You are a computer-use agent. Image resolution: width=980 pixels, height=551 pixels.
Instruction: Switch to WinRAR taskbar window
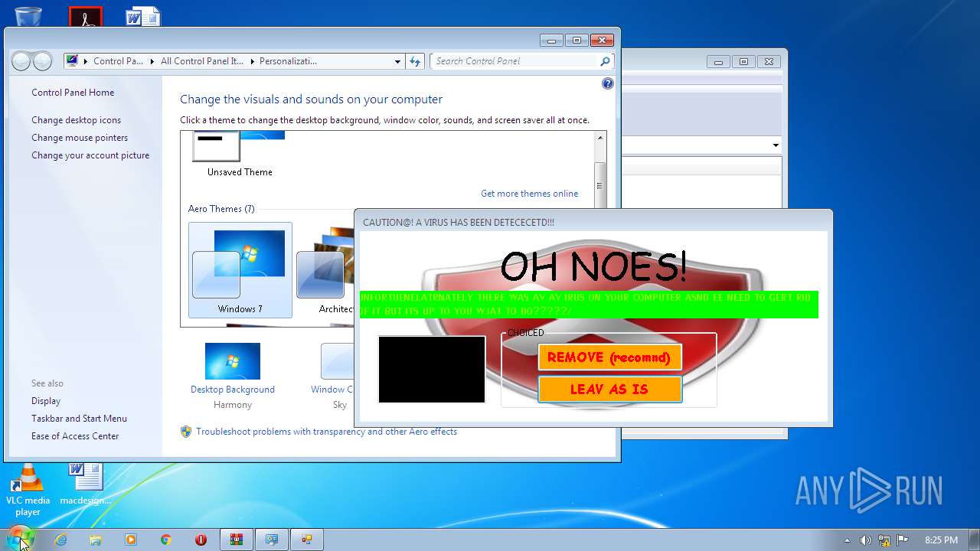point(237,540)
